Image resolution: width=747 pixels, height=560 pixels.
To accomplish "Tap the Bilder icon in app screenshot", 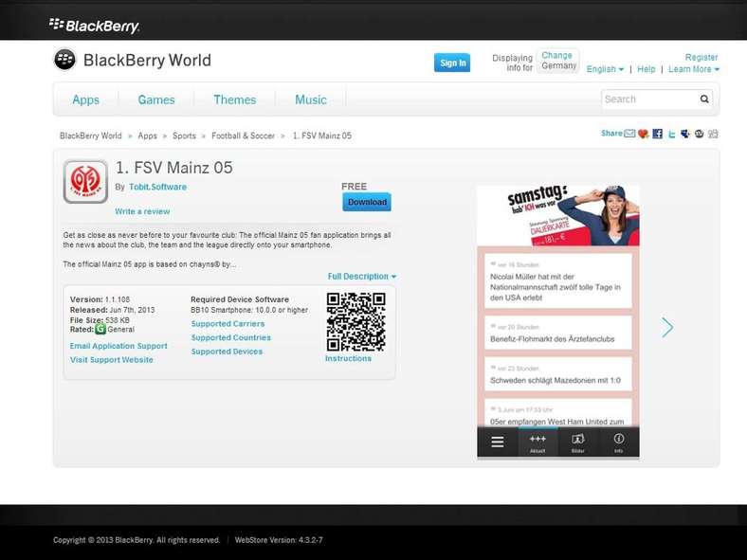I will coord(578,443).
